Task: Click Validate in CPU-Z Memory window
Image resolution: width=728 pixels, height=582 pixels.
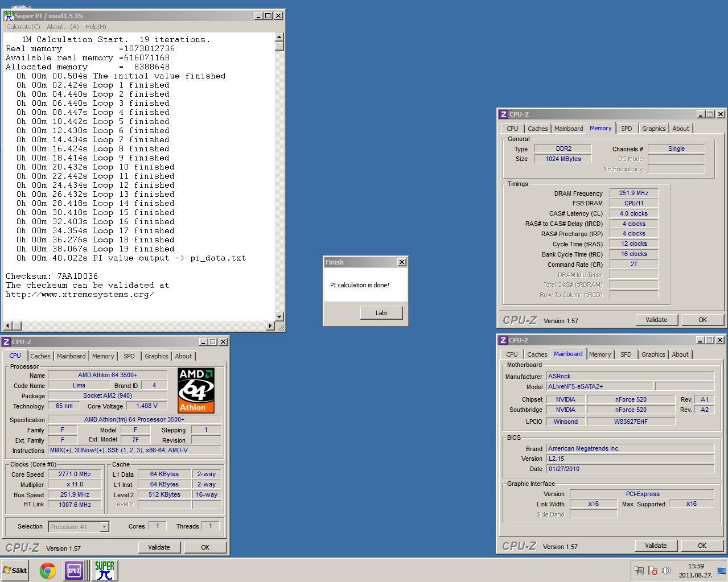Action: click(x=656, y=320)
